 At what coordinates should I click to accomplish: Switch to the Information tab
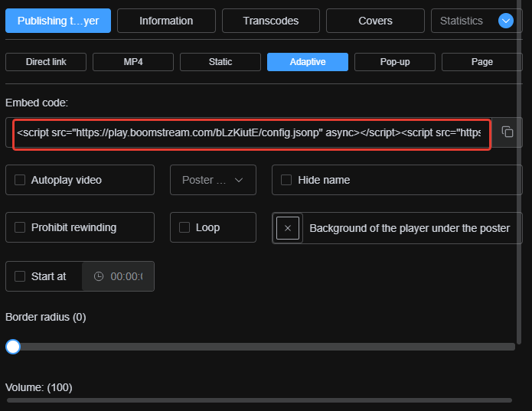[166, 21]
